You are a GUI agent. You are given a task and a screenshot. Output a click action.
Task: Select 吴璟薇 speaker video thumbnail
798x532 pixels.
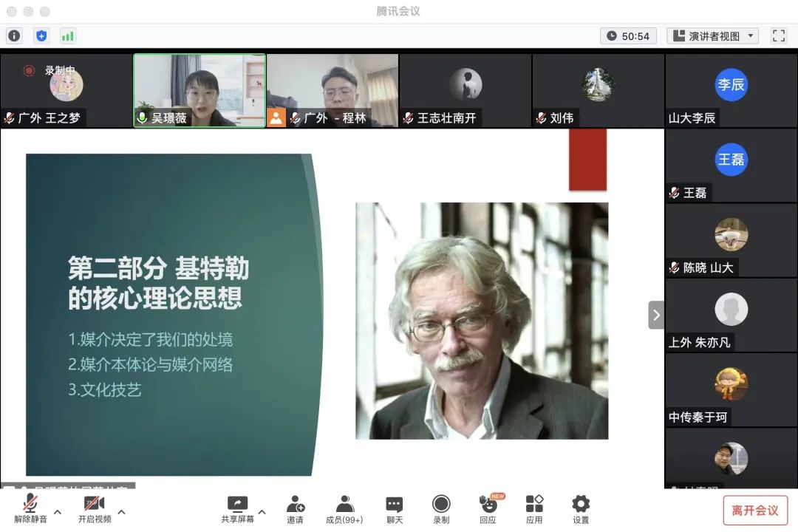coord(199,90)
